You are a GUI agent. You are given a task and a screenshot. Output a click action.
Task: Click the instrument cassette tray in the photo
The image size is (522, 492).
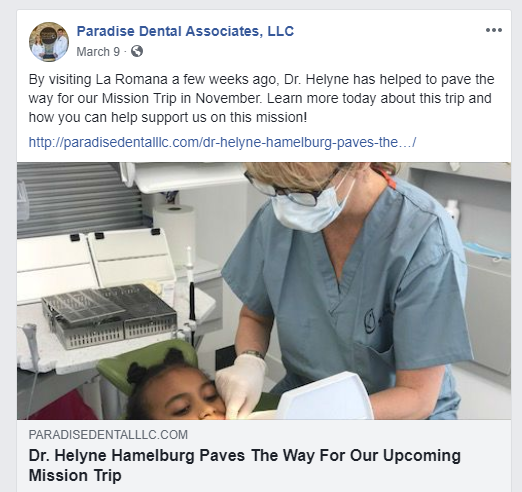click(109, 315)
